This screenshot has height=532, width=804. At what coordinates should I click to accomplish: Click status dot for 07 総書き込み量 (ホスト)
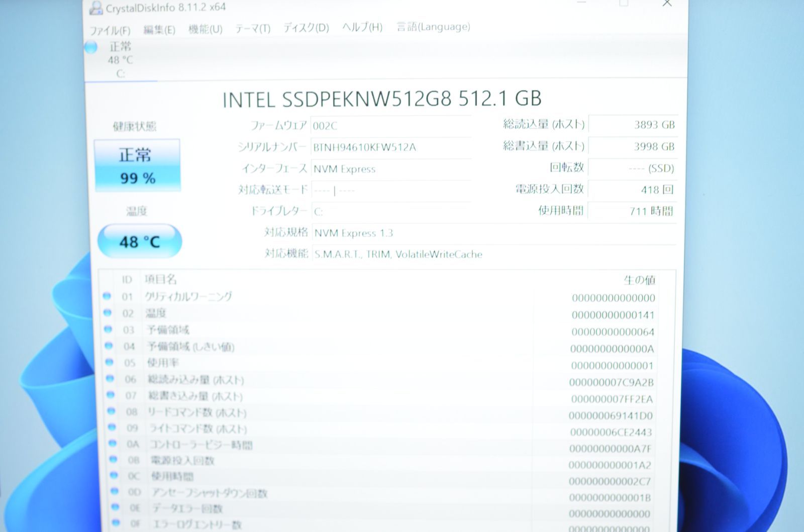coord(111,395)
